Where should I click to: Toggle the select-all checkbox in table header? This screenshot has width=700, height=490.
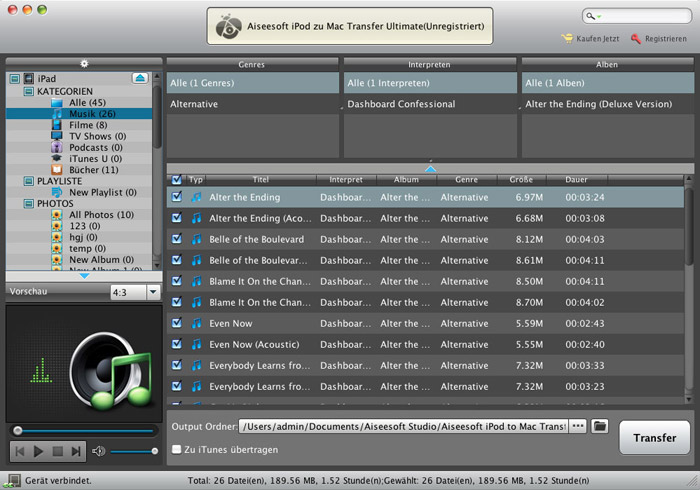click(x=177, y=179)
